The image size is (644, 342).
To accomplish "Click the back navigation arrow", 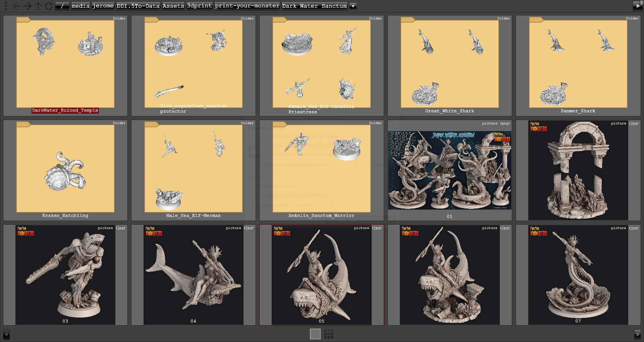I will [x=16, y=6].
